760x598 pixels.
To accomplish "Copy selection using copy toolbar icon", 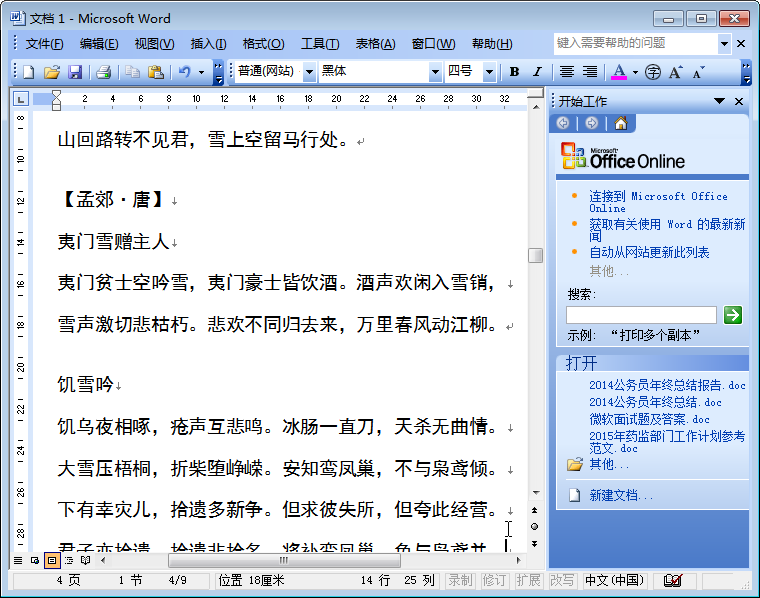I will (132, 72).
